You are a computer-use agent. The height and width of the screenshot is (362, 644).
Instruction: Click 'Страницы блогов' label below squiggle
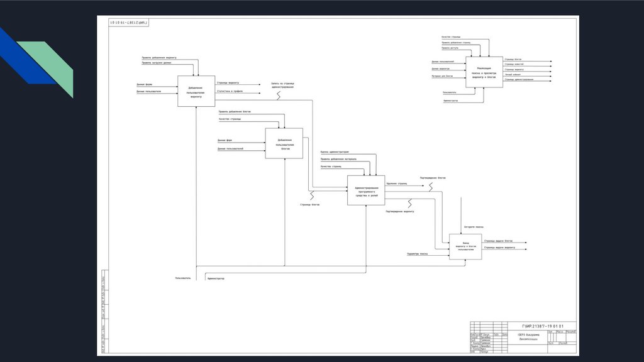(x=309, y=204)
